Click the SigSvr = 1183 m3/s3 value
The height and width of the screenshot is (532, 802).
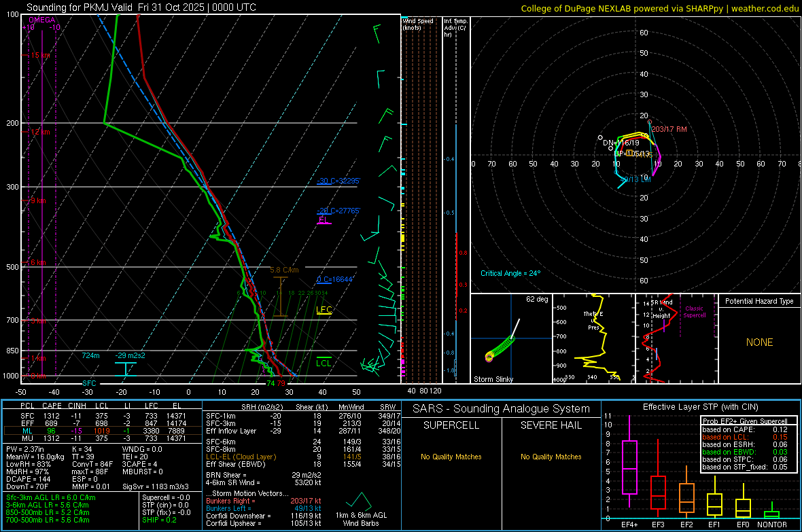[x=156, y=486]
